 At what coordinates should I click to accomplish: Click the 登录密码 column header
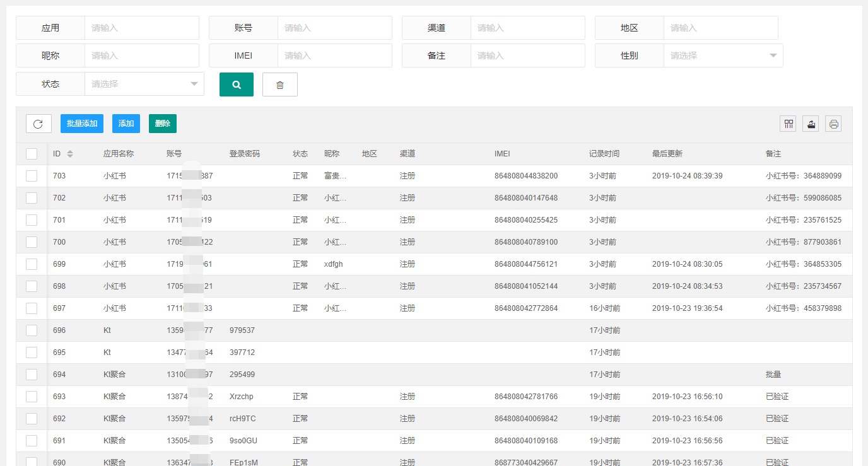[x=245, y=154]
